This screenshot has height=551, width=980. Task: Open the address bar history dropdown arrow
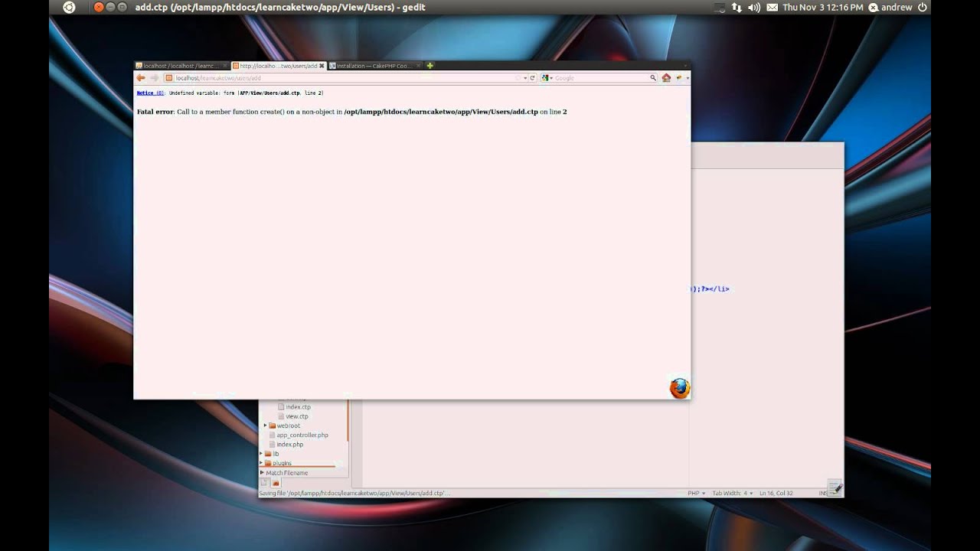524,78
